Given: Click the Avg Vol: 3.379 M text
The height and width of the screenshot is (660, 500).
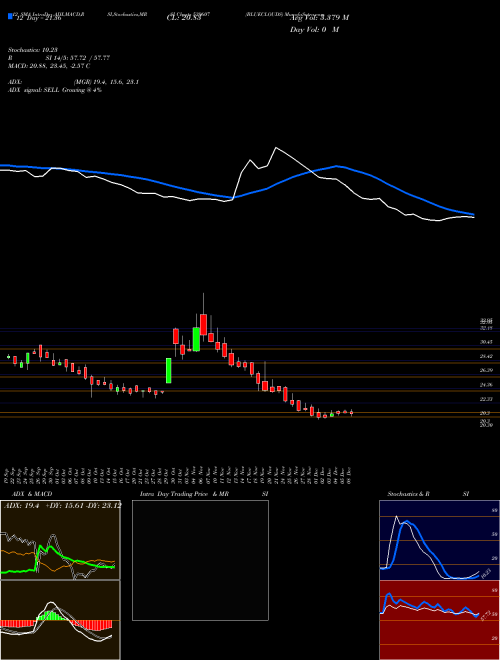Looking at the screenshot, I should 319,18.
